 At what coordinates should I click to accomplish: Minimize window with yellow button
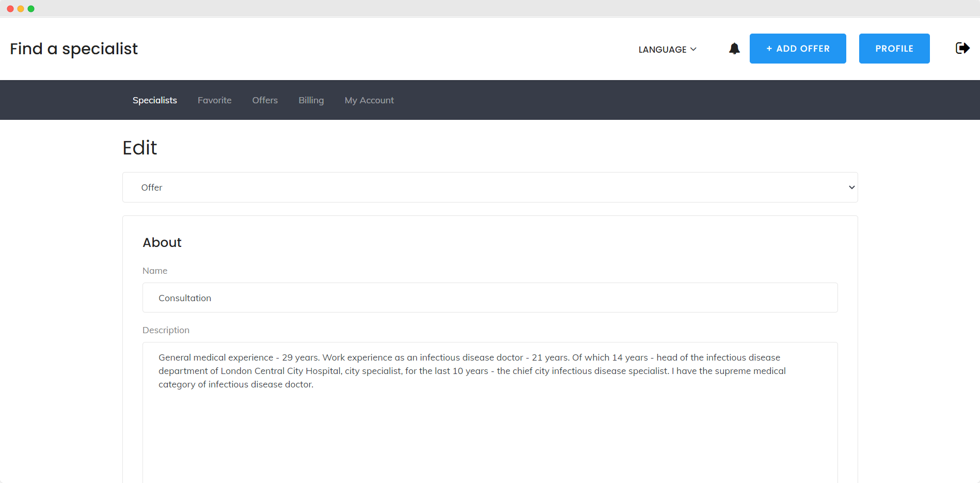21,9
